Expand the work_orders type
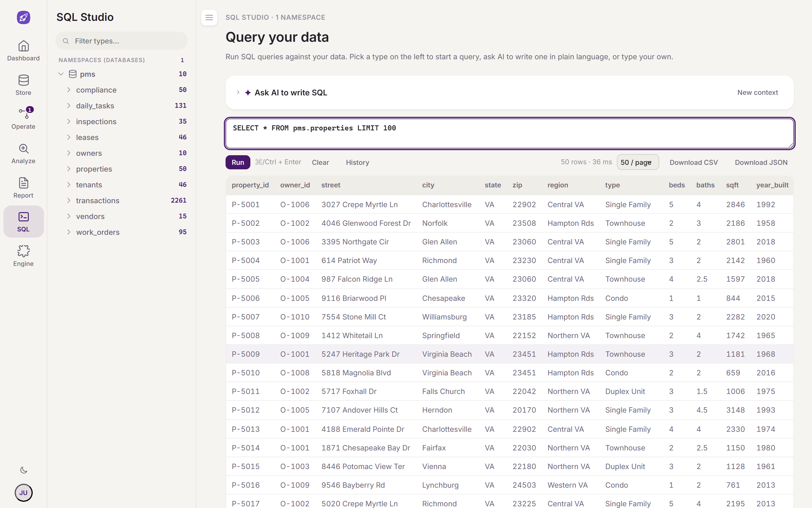 [69, 232]
